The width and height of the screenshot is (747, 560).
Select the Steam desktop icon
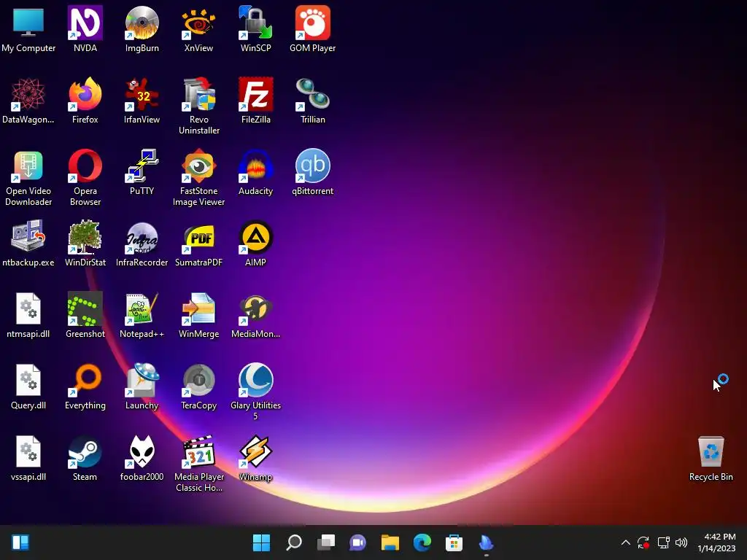(85, 451)
